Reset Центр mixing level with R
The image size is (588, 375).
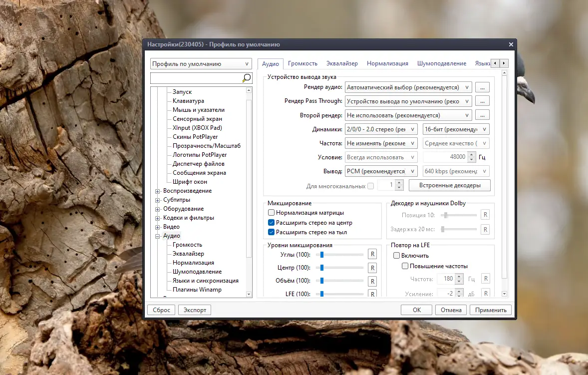(x=372, y=268)
